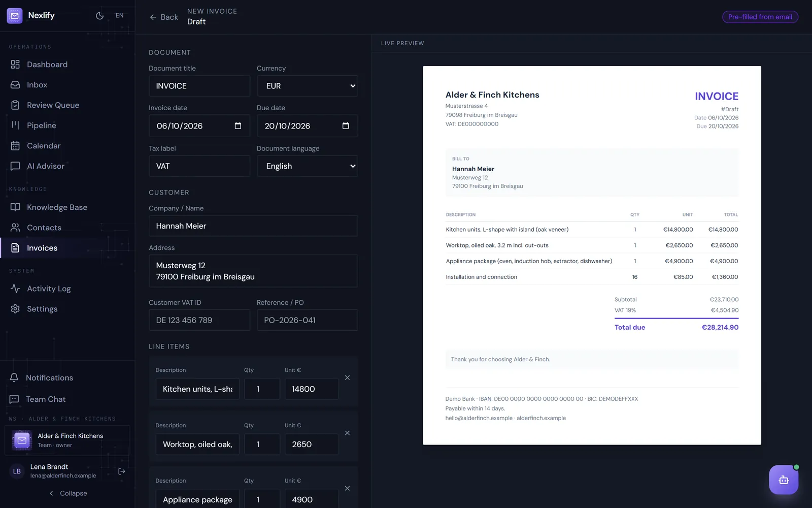The image size is (812, 508).
Task: Click the Company / Name field
Action: [253, 226]
